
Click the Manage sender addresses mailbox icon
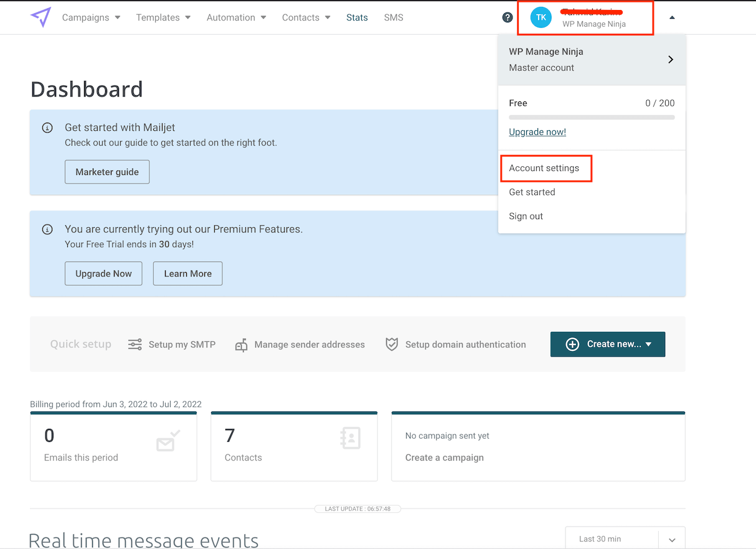(x=241, y=345)
